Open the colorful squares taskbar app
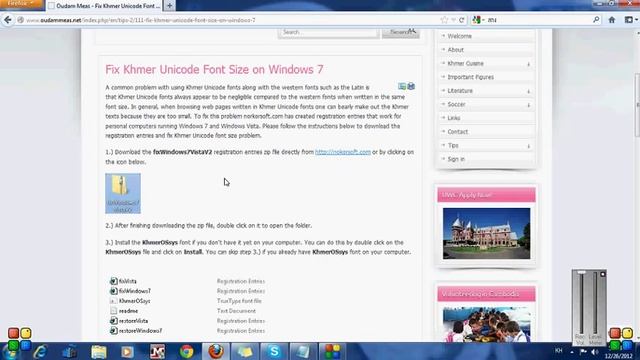The width and height of the screenshot is (640, 360). click(x=332, y=351)
